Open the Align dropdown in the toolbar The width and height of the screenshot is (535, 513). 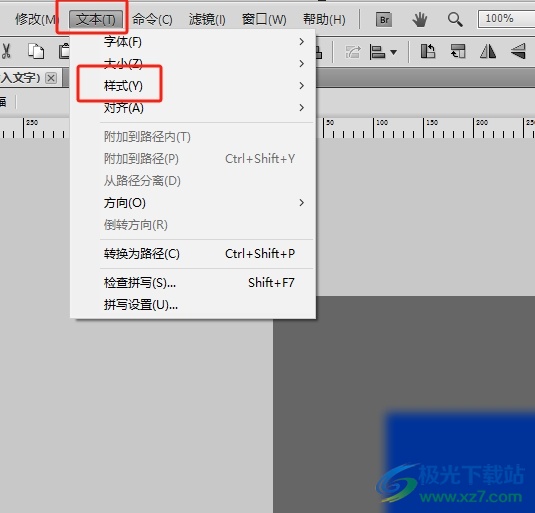tap(384, 52)
